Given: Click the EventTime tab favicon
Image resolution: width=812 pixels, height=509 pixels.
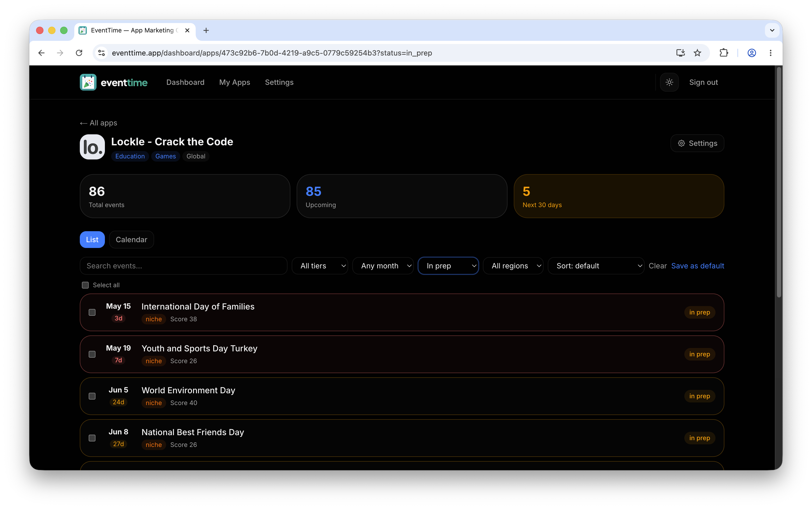Looking at the screenshot, I should coord(83,30).
